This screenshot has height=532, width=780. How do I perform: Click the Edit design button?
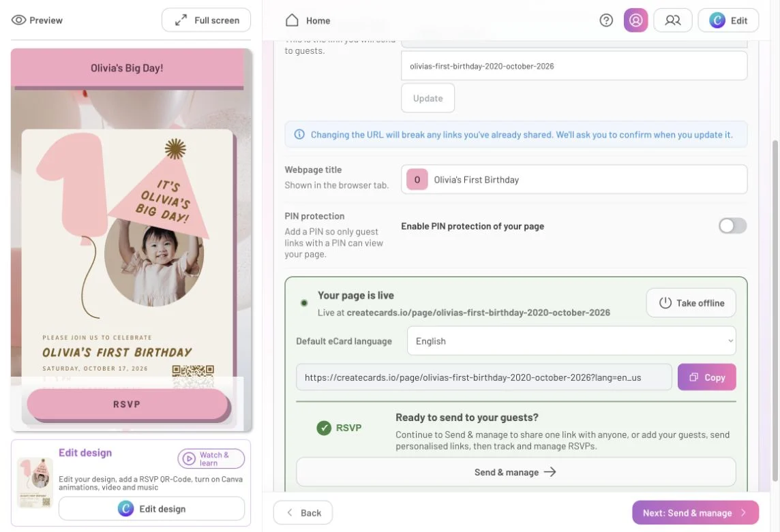pyautogui.click(x=152, y=509)
